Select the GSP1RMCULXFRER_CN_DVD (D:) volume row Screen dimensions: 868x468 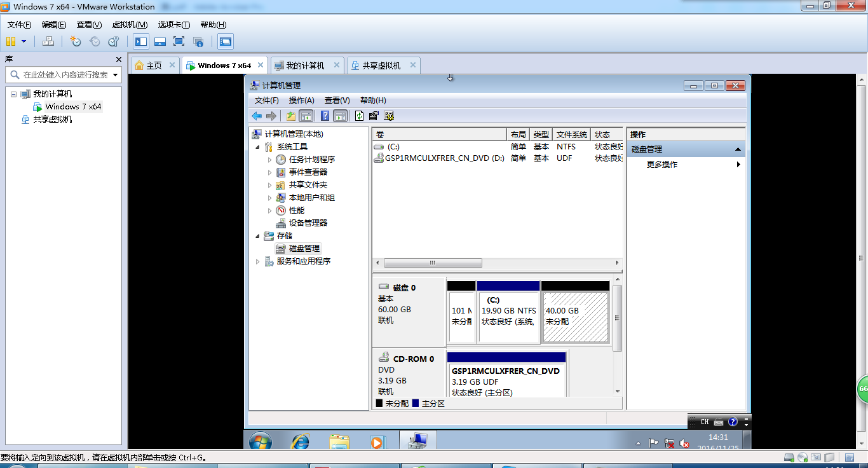point(498,158)
